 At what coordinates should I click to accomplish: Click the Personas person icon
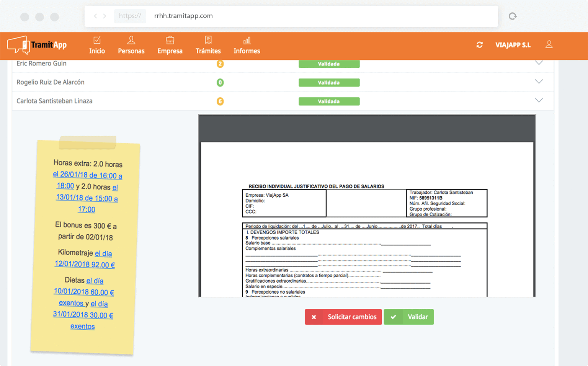pos(131,40)
